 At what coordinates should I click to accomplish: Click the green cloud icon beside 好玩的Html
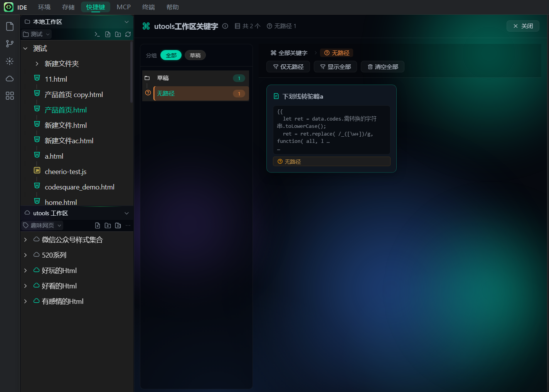36,270
